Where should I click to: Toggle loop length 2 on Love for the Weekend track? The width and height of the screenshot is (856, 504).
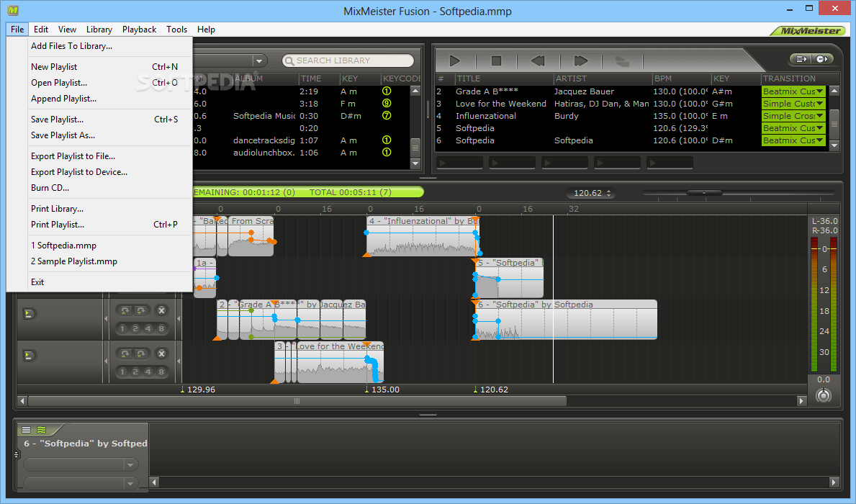point(135,372)
